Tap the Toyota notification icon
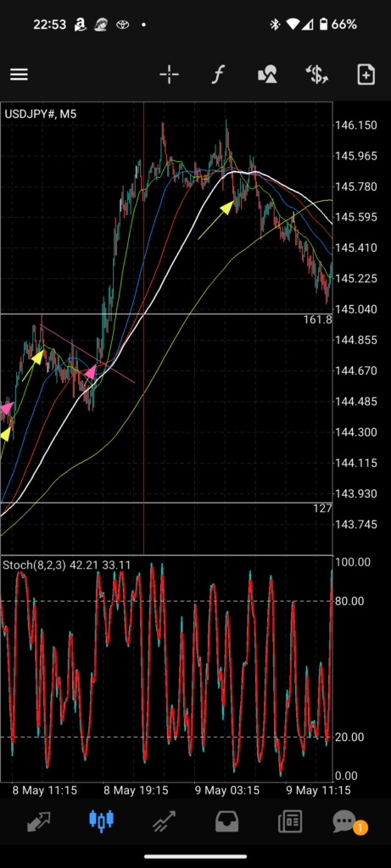Viewport: 391px width, 868px height. point(122,25)
